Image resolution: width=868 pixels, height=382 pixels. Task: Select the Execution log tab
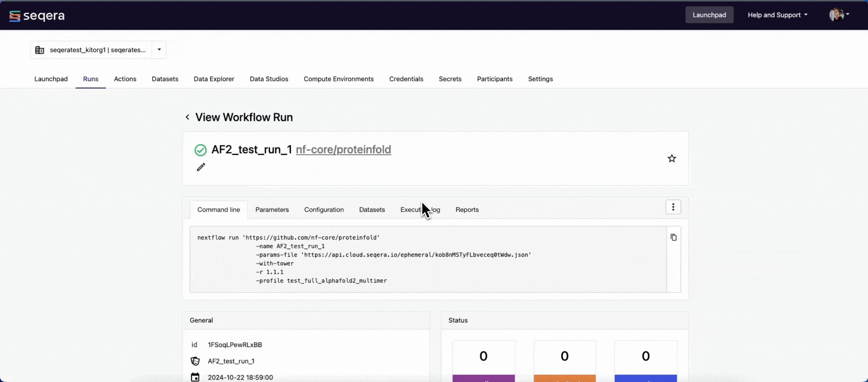[x=420, y=209]
